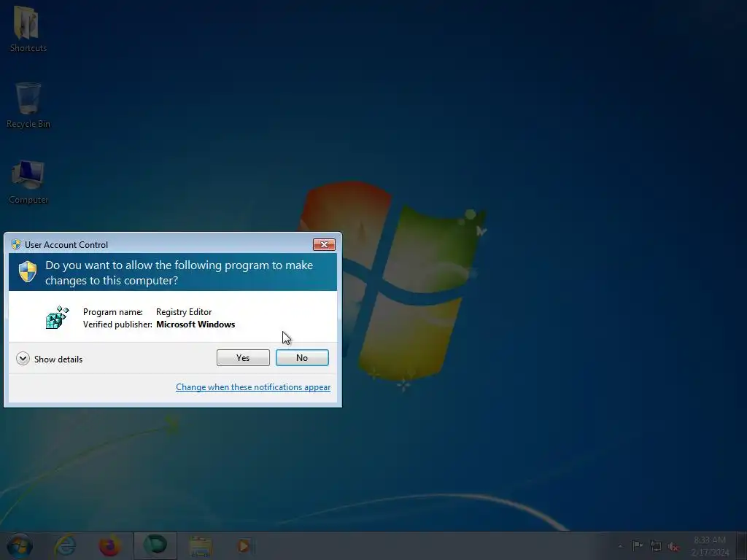Click the muted volume tray icon
Image resolution: width=747 pixels, height=560 pixels.
673,546
